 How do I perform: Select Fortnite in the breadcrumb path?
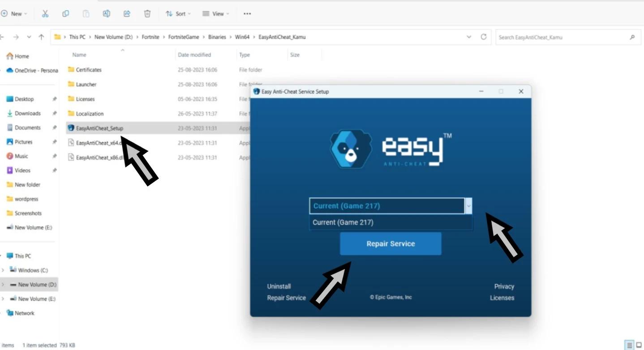coord(150,37)
